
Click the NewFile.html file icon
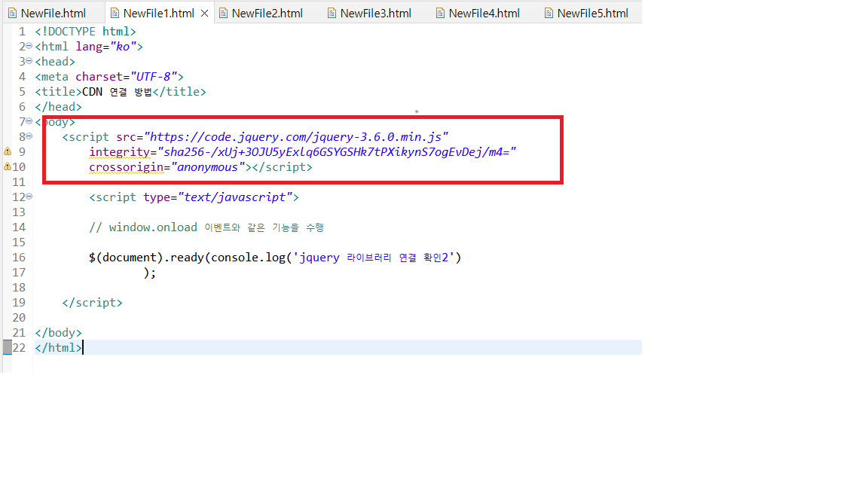[12, 14]
